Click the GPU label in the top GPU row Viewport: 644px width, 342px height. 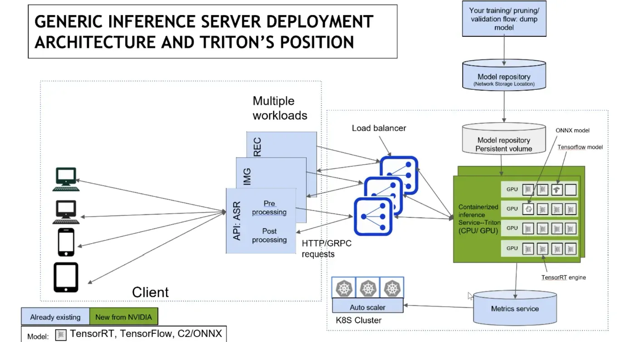512,189
